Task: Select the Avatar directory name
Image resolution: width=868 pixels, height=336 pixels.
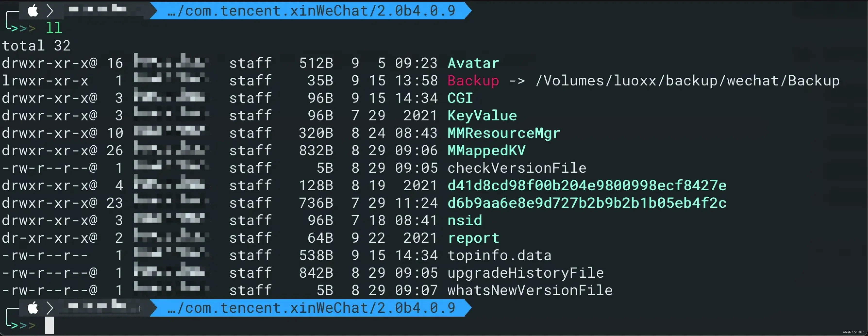Action: click(x=473, y=63)
